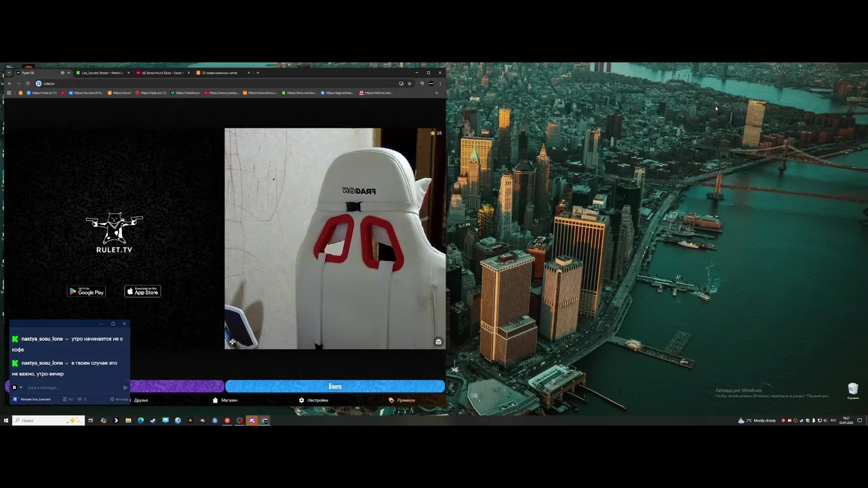Show hidden bookmarks overflow chevron
Image resolution: width=868 pixels, height=488 pixels.
coord(437,93)
